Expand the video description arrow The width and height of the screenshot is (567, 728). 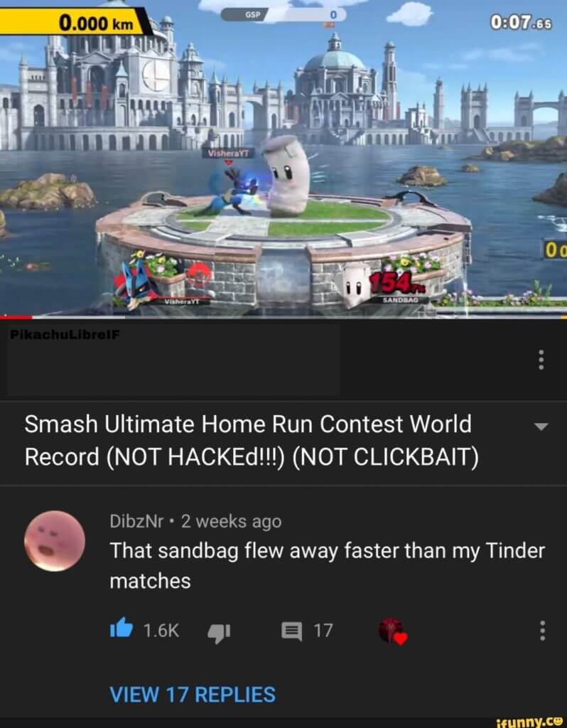[541, 427]
